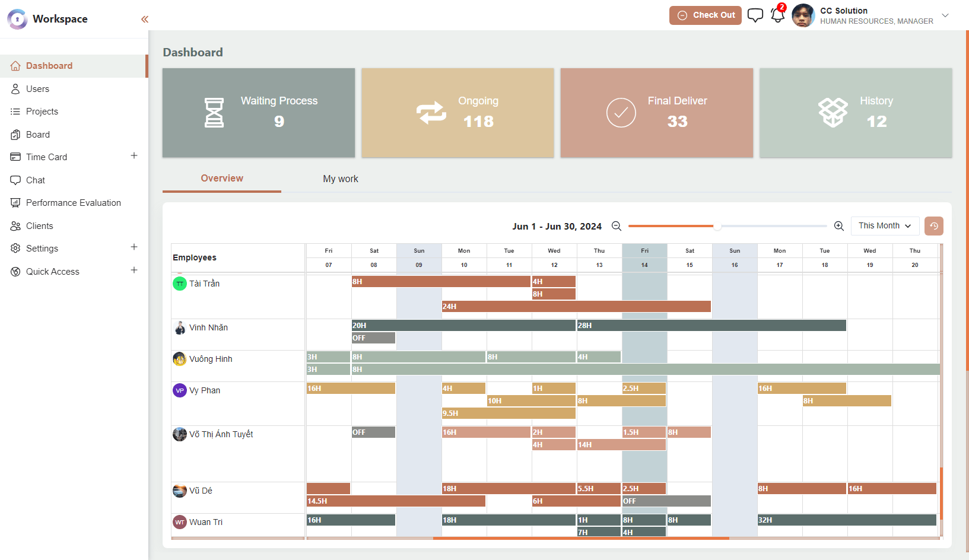This screenshot has width=969, height=560.
Task: Click employee Võ Thị Ánh Tuyết
Action: click(221, 435)
